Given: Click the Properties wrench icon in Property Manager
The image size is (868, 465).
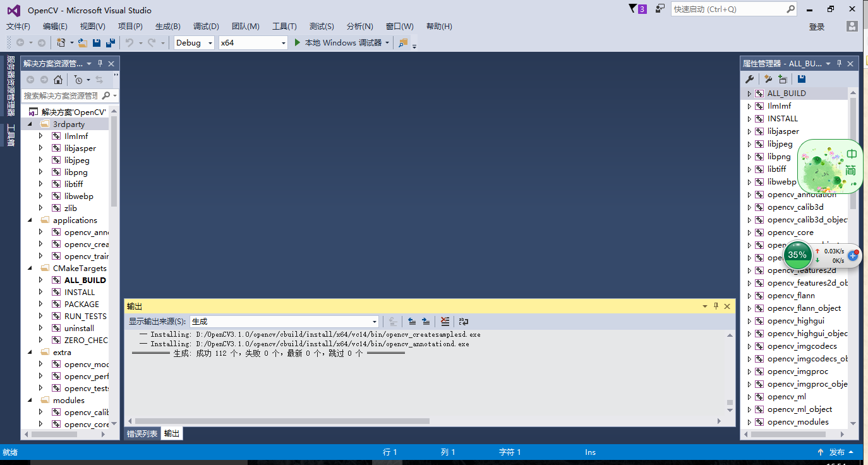Looking at the screenshot, I should coord(750,79).
